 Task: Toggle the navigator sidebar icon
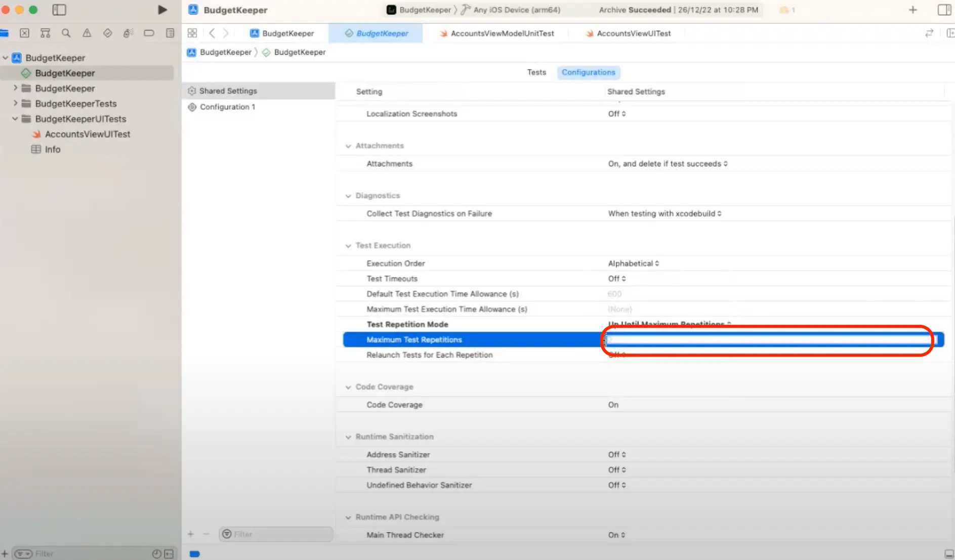point(59,10)
